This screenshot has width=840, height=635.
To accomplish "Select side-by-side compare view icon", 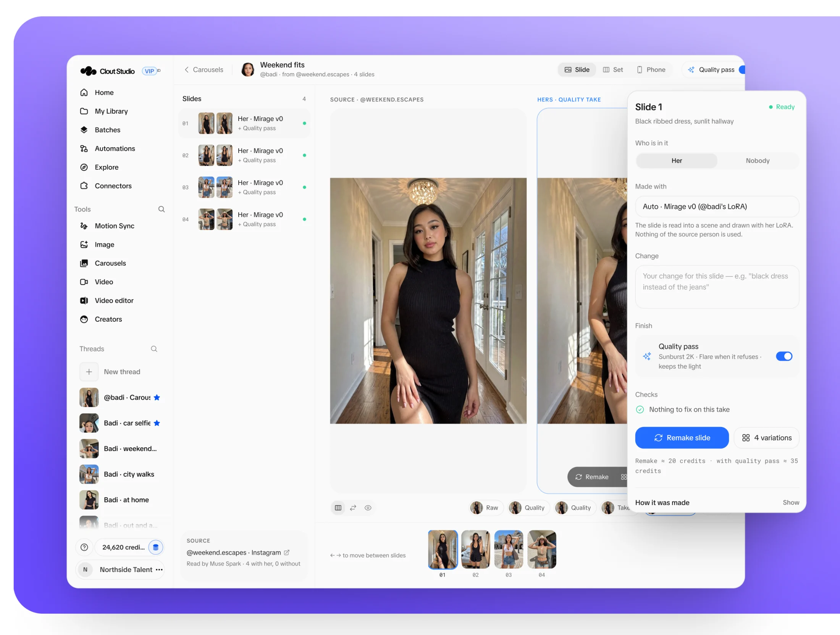I will [x=338, y=508].
